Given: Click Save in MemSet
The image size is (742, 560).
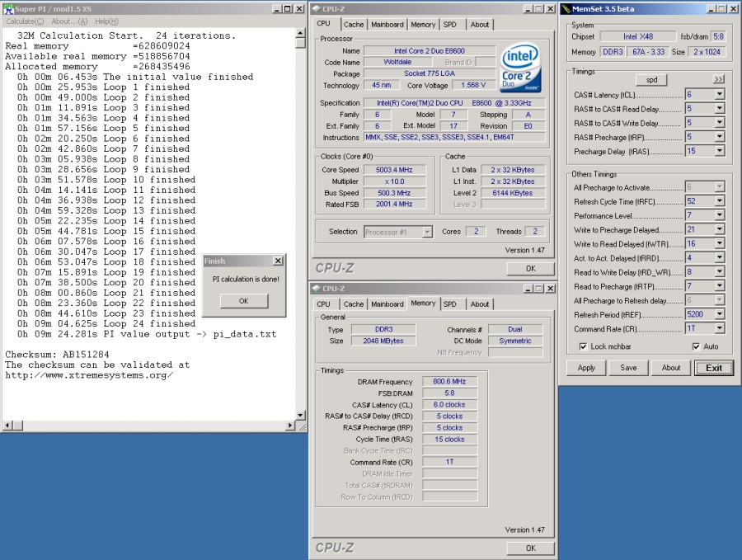Looking at the screenshot, I should pyautogui.click(x=628, y=368).
